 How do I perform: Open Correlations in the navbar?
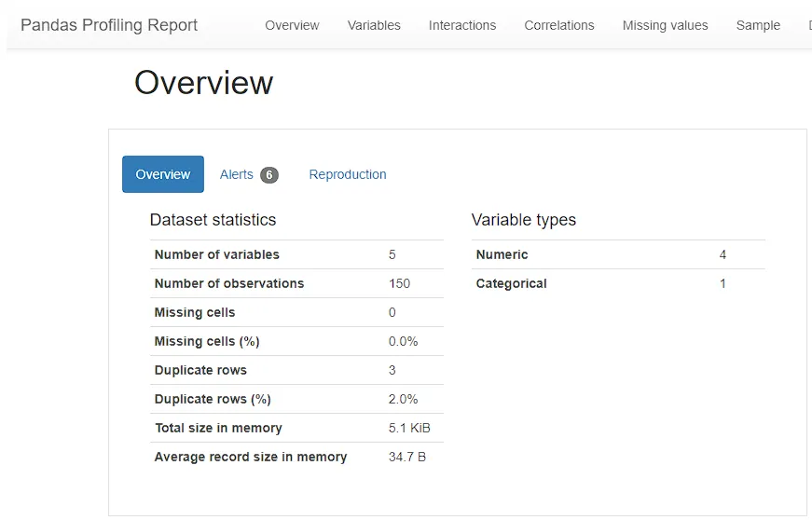[559, 25]
